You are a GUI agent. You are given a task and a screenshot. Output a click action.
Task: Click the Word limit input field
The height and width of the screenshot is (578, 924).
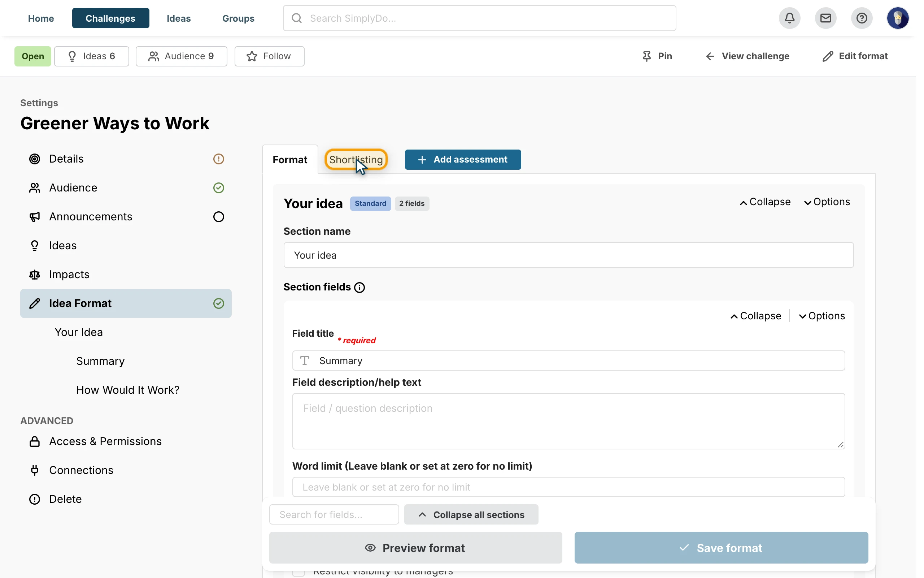[568, 487]
